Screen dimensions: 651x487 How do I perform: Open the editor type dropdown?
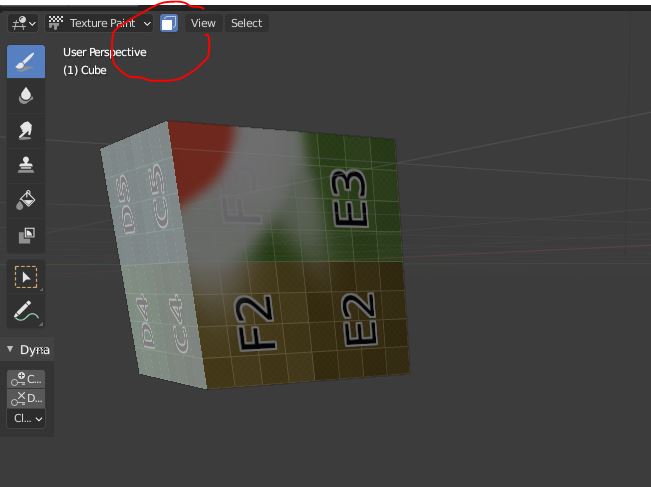[x=23, y=23]
